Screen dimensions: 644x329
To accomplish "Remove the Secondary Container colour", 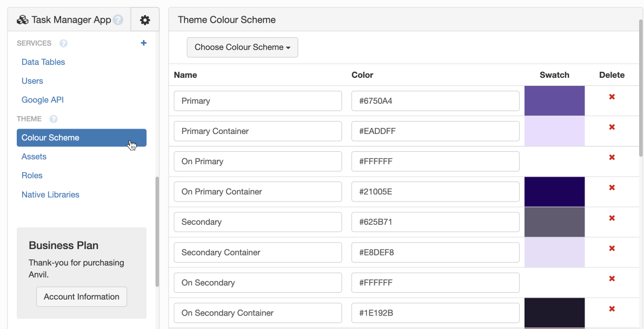I will tap(612, 249).
